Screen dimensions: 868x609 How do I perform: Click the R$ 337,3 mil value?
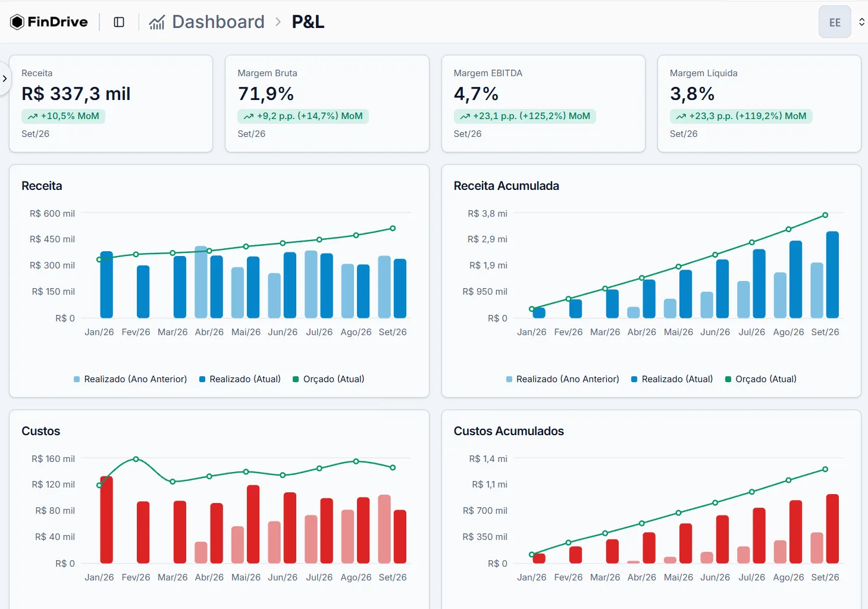76,93
